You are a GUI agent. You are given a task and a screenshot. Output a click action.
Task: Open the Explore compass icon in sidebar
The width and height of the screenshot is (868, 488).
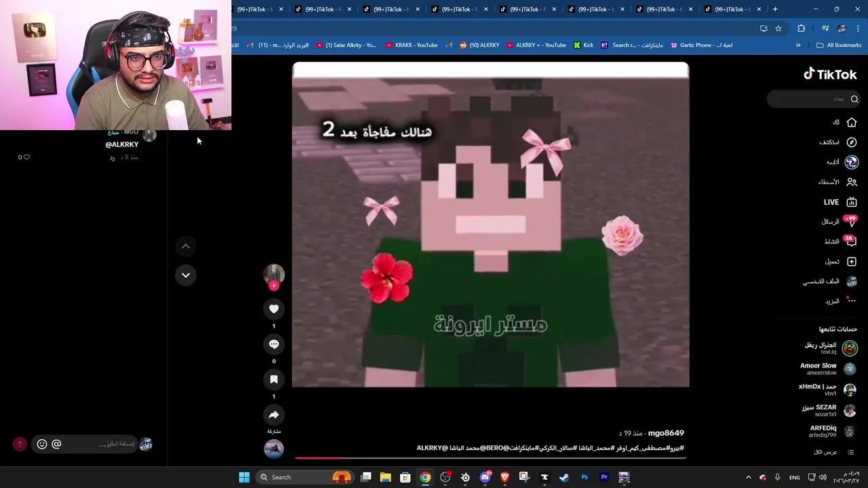852,142
